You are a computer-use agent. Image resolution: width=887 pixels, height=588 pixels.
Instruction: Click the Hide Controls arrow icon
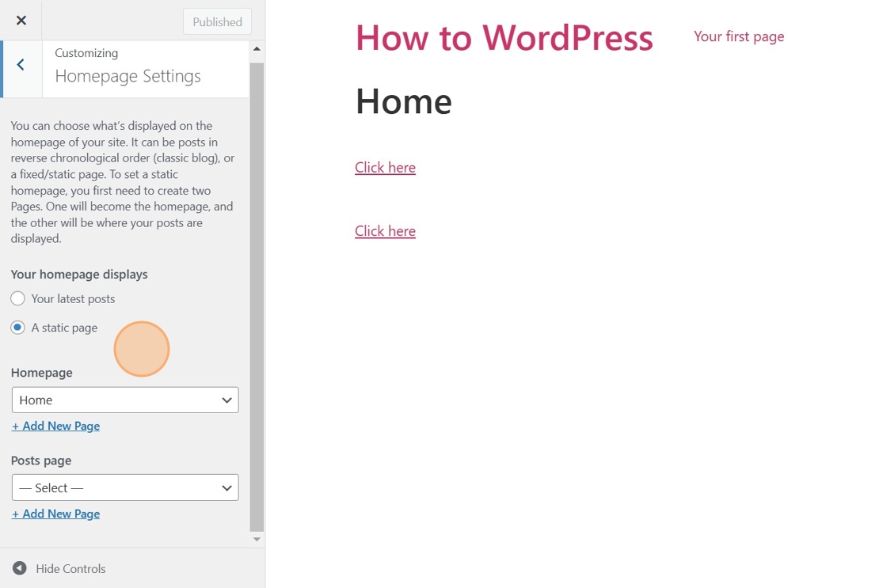pos(19,568)
